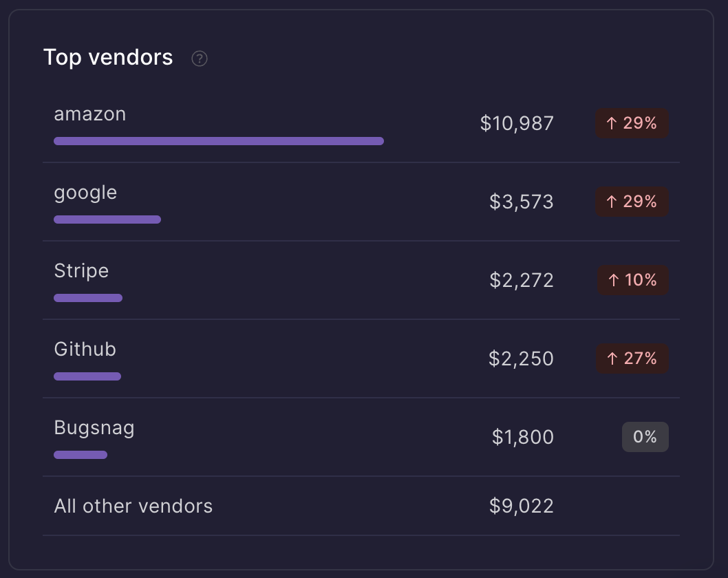Click Bugsnag's purple spend bar
This screenshot has width=728, height=578.
81,455
